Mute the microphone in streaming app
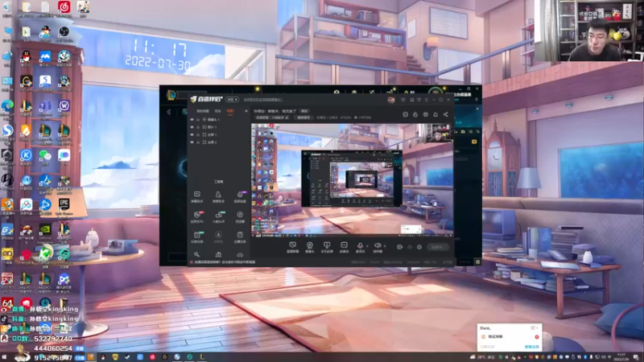 click(x=360, y=247)
